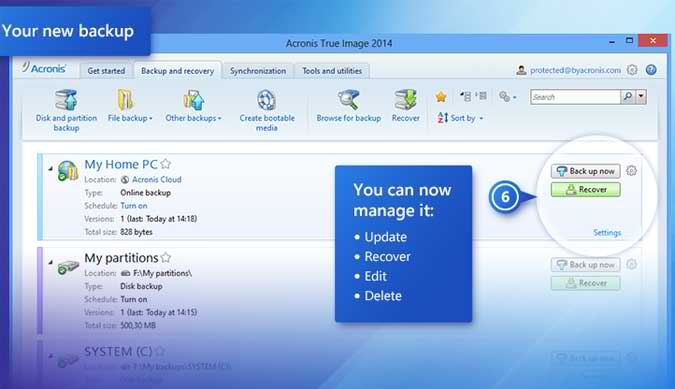This screenshot has height=389, width=675.
Task: Collapse the My Home PC backup entry
Action: click(50, 169)
